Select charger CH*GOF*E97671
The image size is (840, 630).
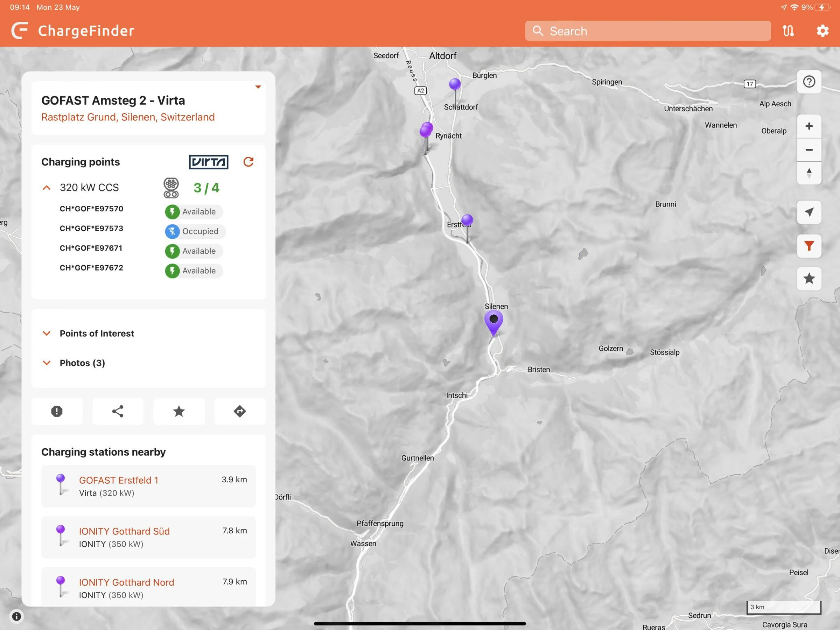[x=91, y=248]
